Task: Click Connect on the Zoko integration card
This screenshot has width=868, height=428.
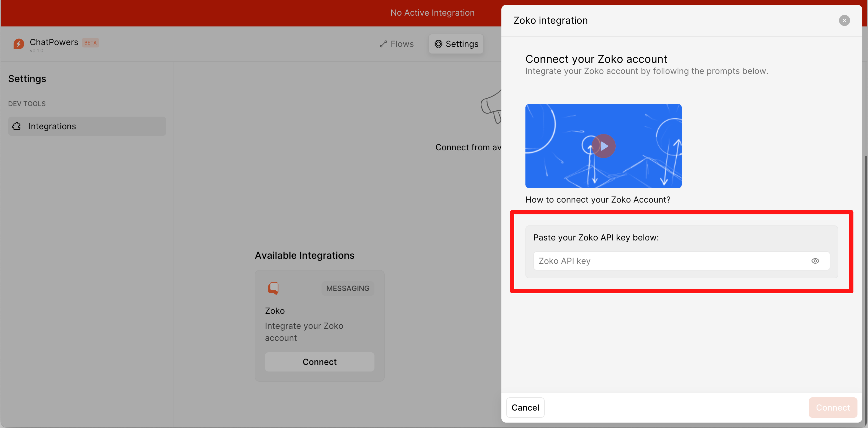Action: [319, 362]
